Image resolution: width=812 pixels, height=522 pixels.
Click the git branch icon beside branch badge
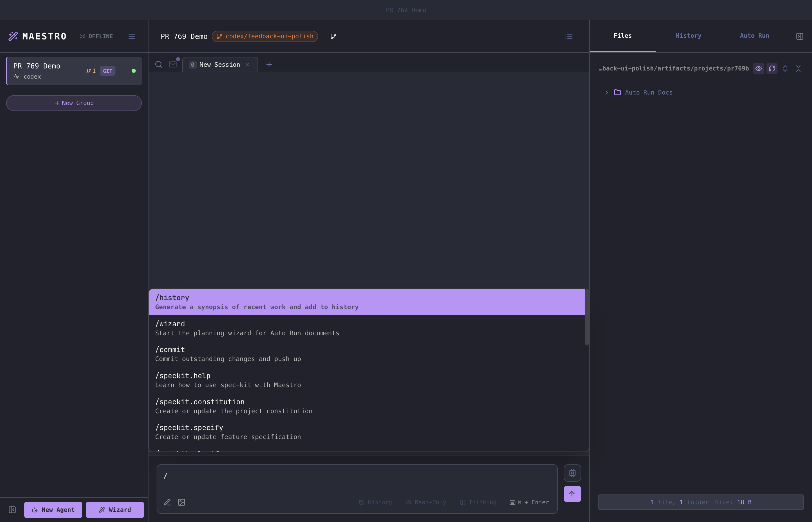click(333, 36)
